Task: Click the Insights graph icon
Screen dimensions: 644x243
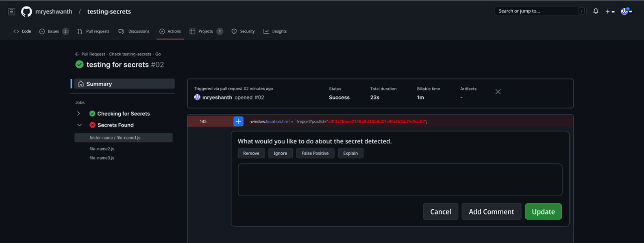Action: pyautogui.click(x=266, y=31)
